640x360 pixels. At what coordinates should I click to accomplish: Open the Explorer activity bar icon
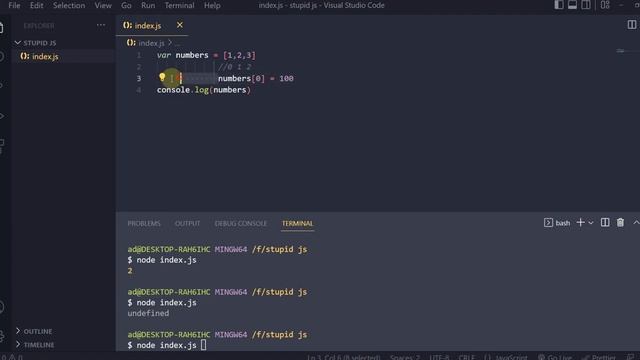[2, 27]
